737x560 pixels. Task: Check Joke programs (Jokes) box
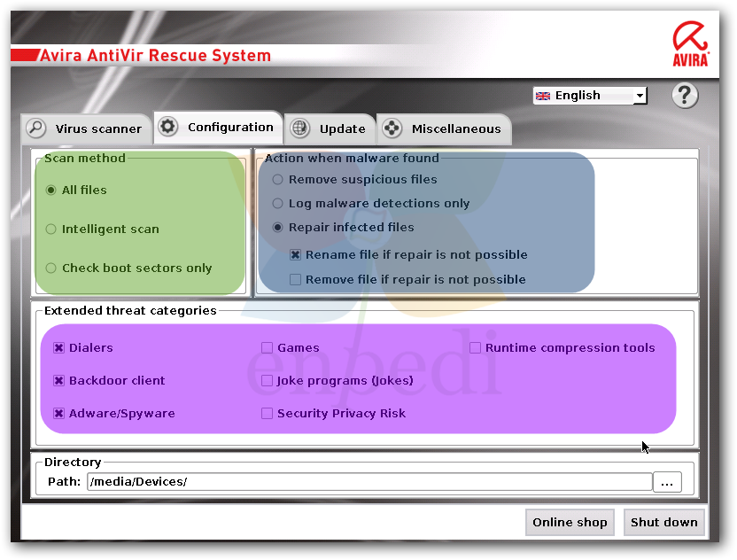click(267, 380)
